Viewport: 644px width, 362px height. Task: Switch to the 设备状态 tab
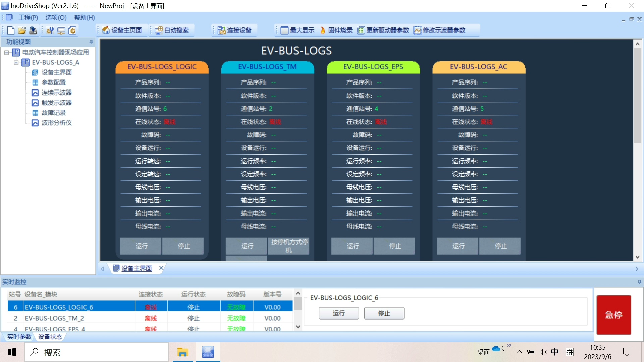pos(50,337)
